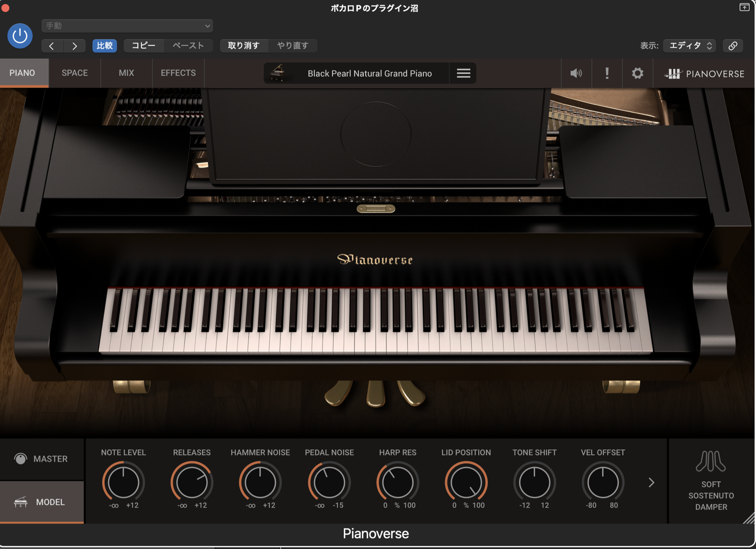Switch to the MIX tab
This screenshot has width=756, height=549.
pos(126,73)
